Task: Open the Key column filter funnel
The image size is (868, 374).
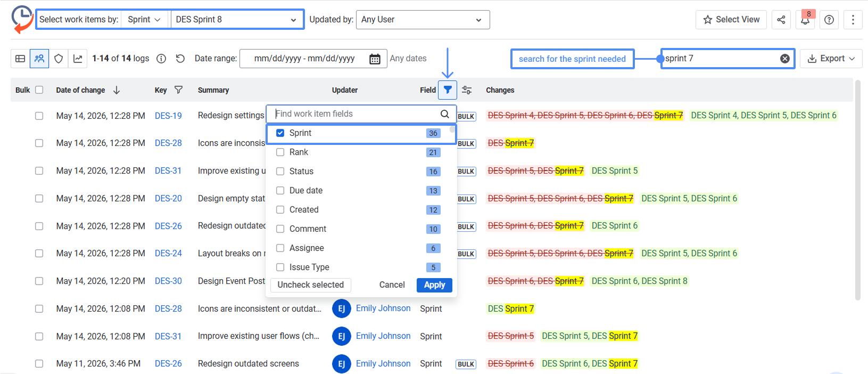Action: [179, 90]
